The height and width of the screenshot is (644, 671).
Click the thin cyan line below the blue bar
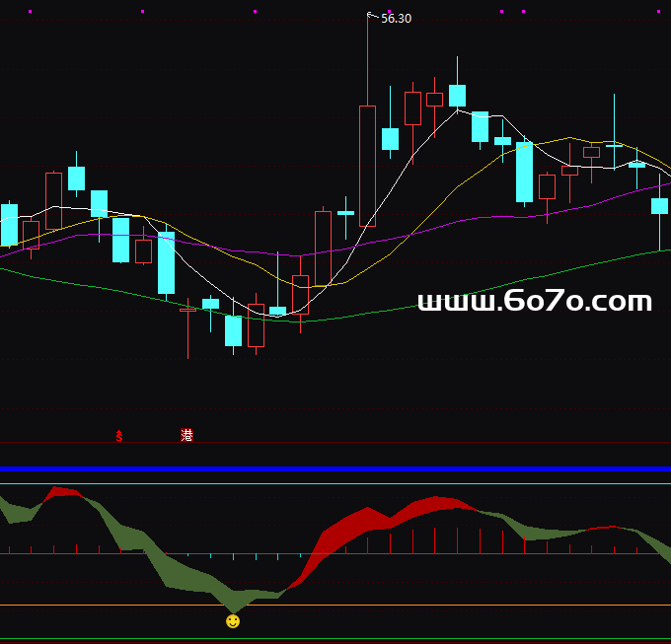pyautogui.click(x=335, y=484)
